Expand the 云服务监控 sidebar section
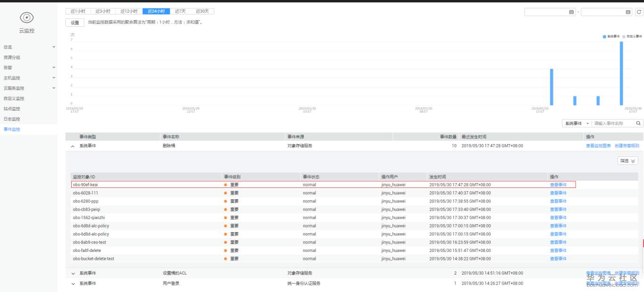Viewport: 644px width, 292px height. (54, 88)
